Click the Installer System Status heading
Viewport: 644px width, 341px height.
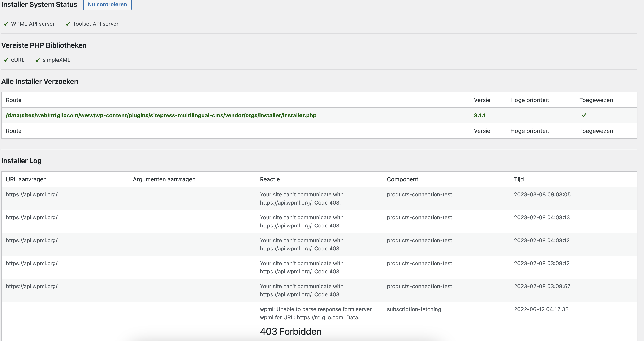tap(39, 5)
